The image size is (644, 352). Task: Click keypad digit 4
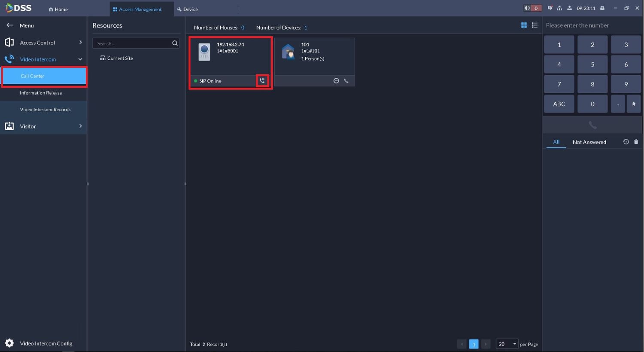point(559,64)
